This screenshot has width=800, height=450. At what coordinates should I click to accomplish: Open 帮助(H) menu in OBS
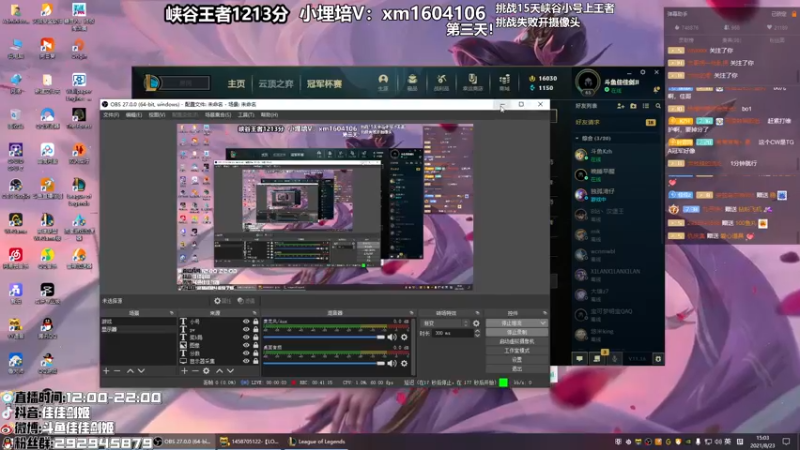[x=269, y=115]
